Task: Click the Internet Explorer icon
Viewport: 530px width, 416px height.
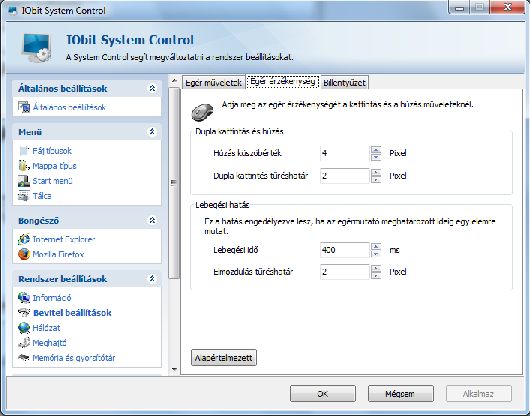Action: 24,239
